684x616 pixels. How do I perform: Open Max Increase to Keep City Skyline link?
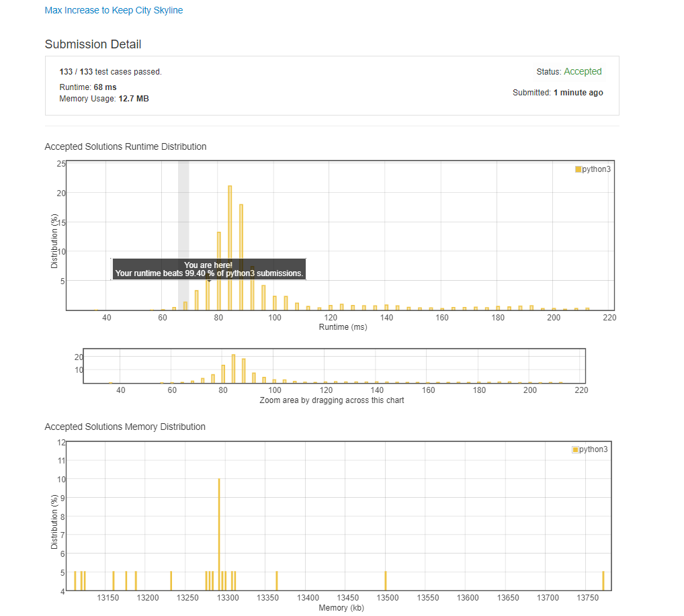[x=114, y=11]
